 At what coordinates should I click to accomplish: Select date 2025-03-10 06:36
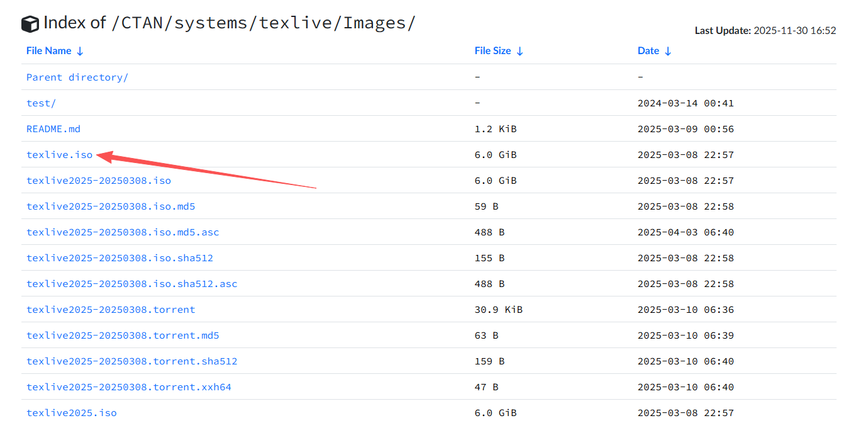(x=686, y=310)
